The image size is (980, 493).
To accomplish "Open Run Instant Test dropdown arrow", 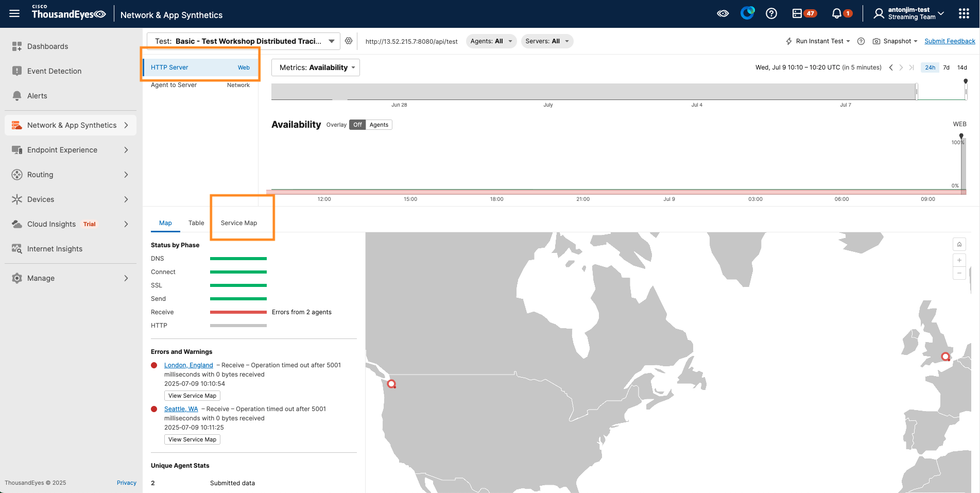I will tap(848, 41).
